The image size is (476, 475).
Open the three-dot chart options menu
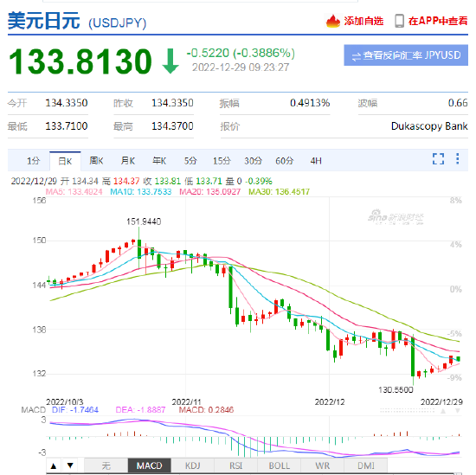pos(458,158)
